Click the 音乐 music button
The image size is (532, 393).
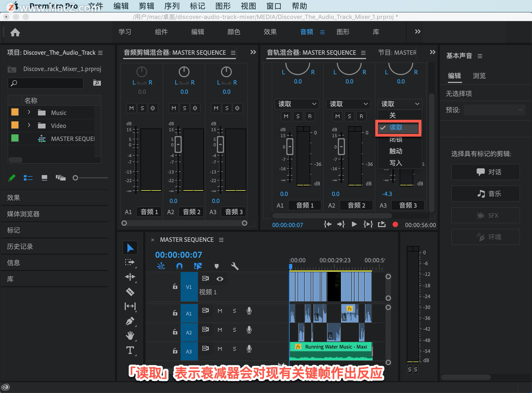click(485, 194)
